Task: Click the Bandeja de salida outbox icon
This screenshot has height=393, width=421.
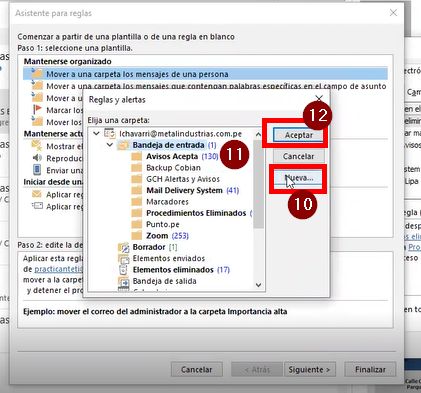Action: 124,281
